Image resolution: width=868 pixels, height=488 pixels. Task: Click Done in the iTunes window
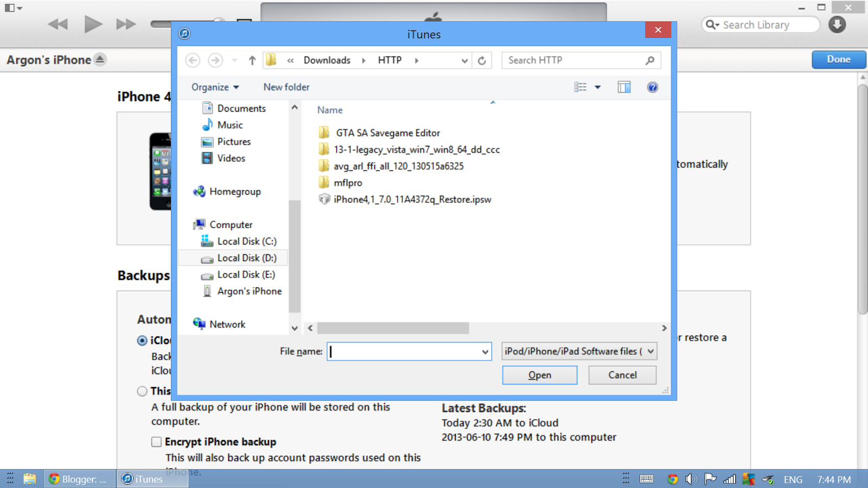tap(839, 60)
